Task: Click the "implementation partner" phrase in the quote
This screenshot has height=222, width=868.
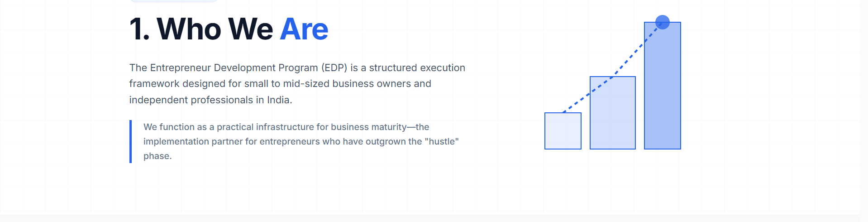Action: (193, 141)
